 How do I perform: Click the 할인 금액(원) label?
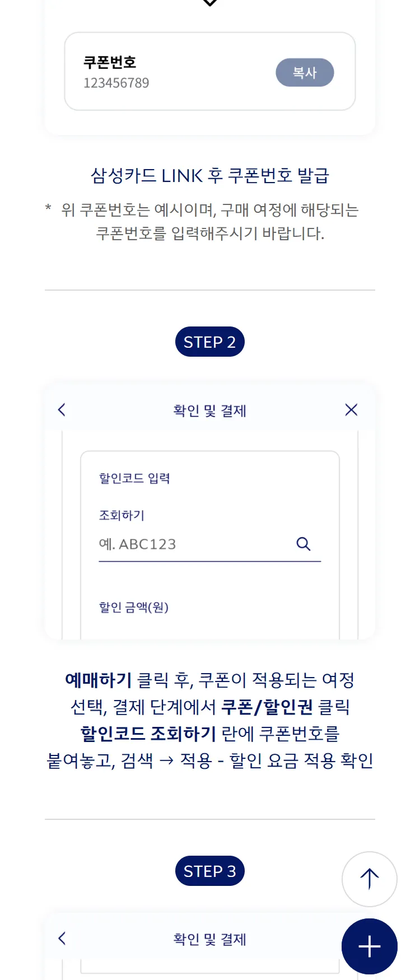tap(134, 607)
